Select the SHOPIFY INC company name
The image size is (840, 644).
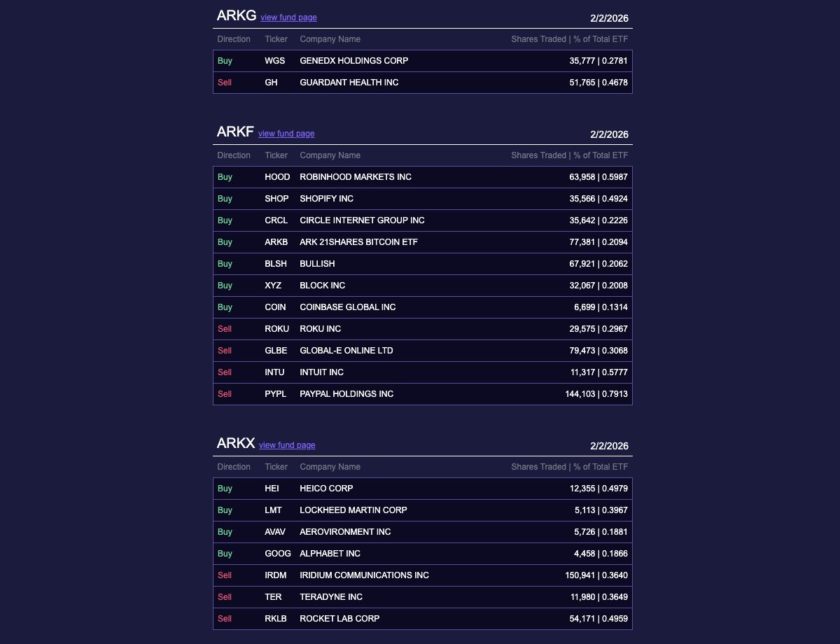326,199
